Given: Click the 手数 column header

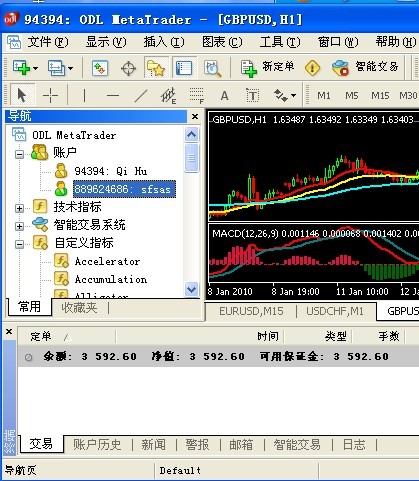Looking at the screenshot, I should 389,336.
